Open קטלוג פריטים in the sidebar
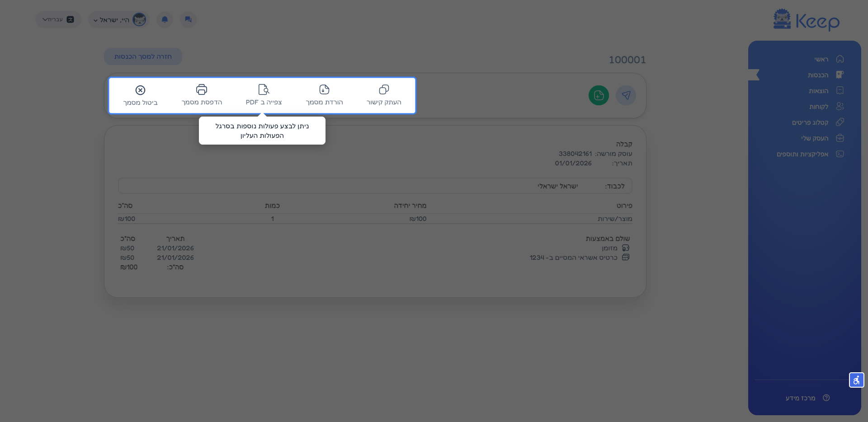 coord(810,122)
